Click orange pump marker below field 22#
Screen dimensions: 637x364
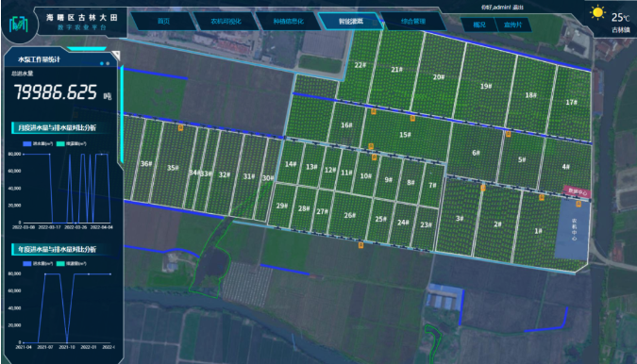(x=374, y=110)
